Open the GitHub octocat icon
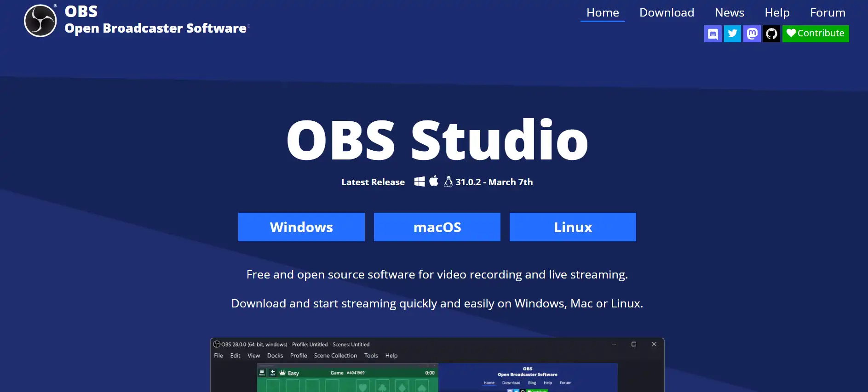868x392 pixels. tap(771, 34)
